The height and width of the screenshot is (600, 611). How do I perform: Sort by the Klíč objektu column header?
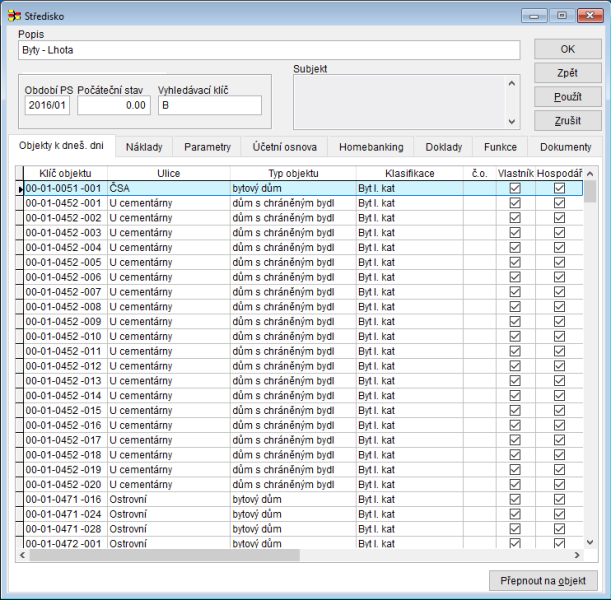tap(65, 173)
